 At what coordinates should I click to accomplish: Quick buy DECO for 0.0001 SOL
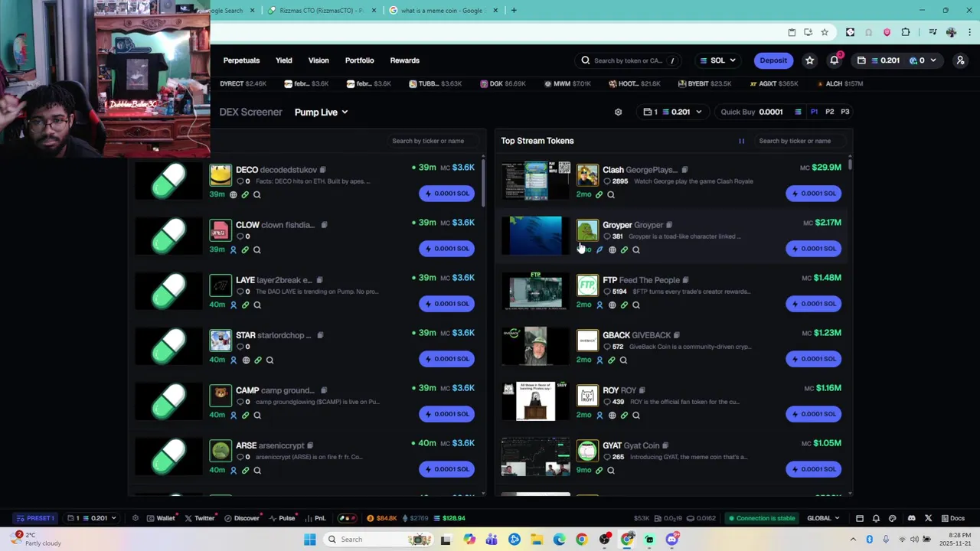pos(447,194)
